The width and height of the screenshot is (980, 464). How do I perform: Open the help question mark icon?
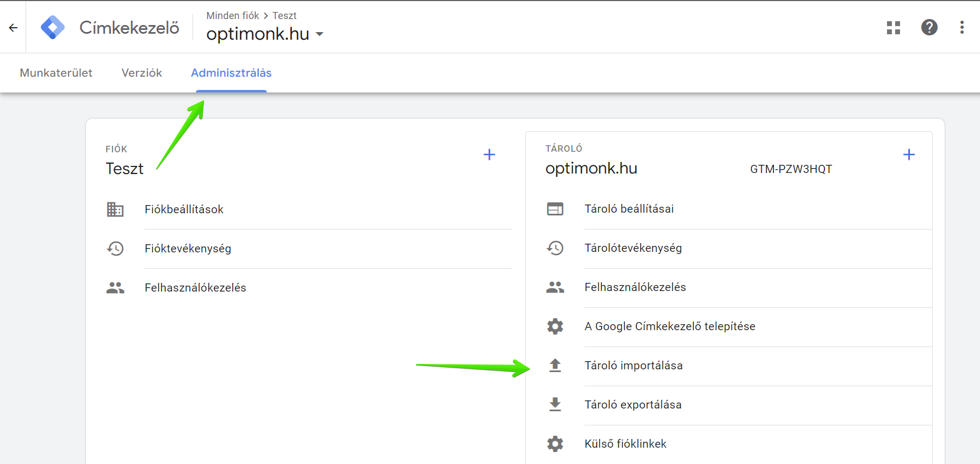[x=929, y=27]
